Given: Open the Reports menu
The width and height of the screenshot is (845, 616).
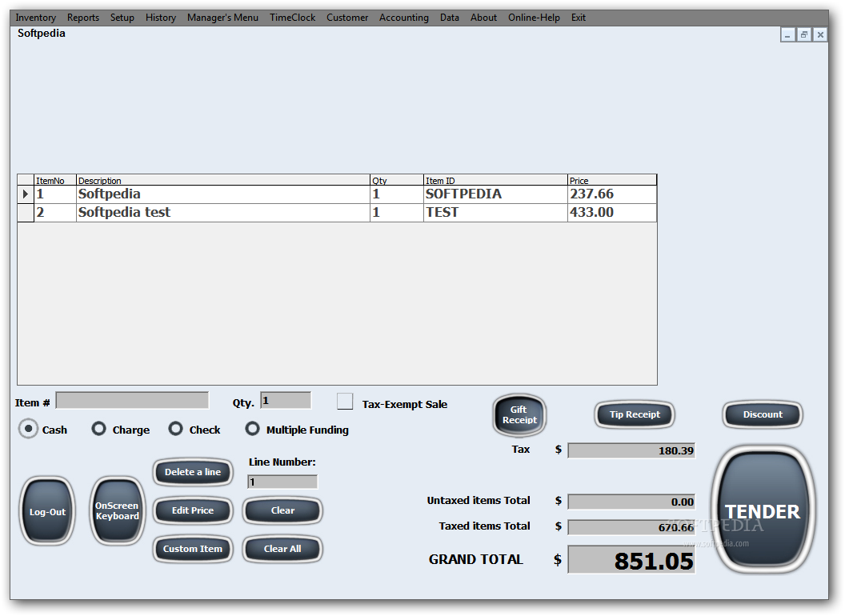Looking at the screenshot, I should [x=83, y=18].
